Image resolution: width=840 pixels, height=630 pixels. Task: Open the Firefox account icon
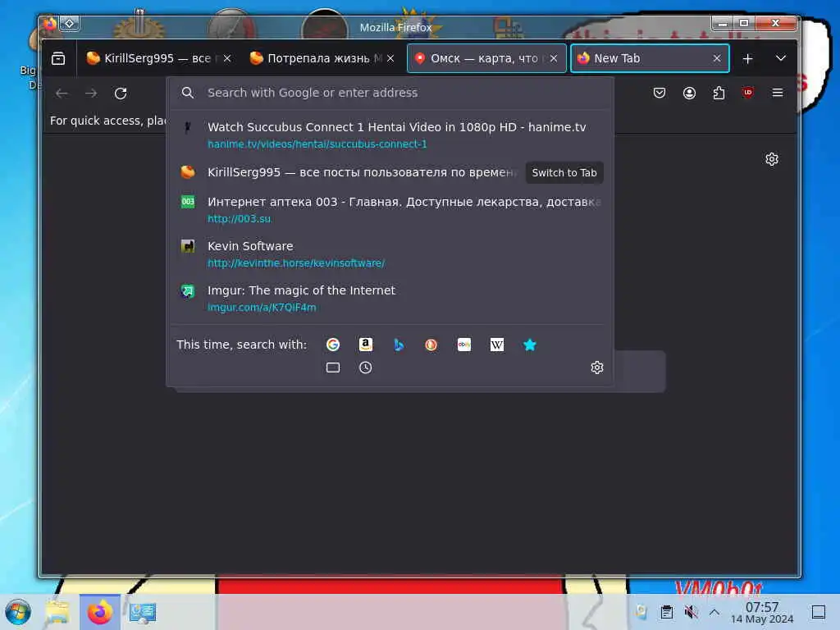pyautogui.click(x=689, y=93)
